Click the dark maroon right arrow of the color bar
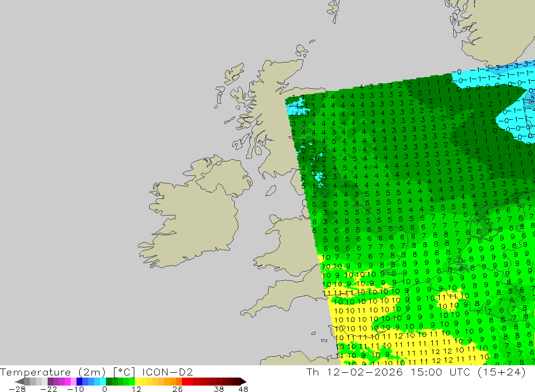Image resolution: width=535 pixels, height=392 pixels. point(243,381)
